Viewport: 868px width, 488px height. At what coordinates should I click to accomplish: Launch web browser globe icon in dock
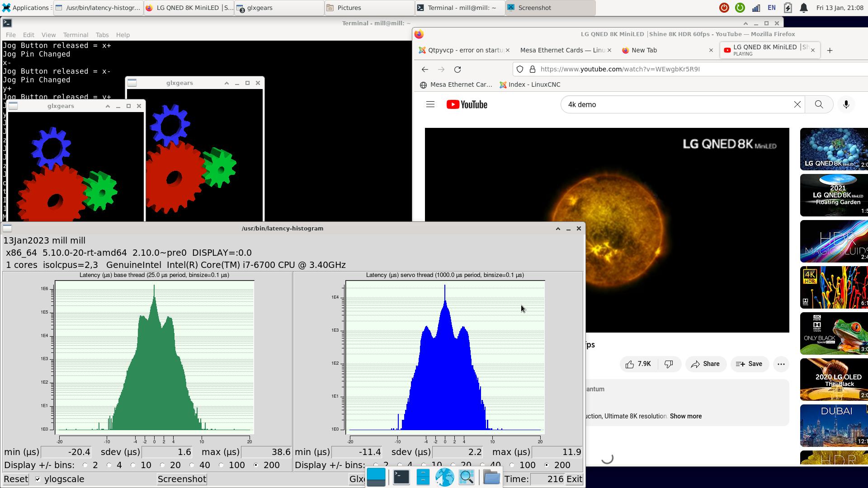pyautogui.click(x=445, y=477)
